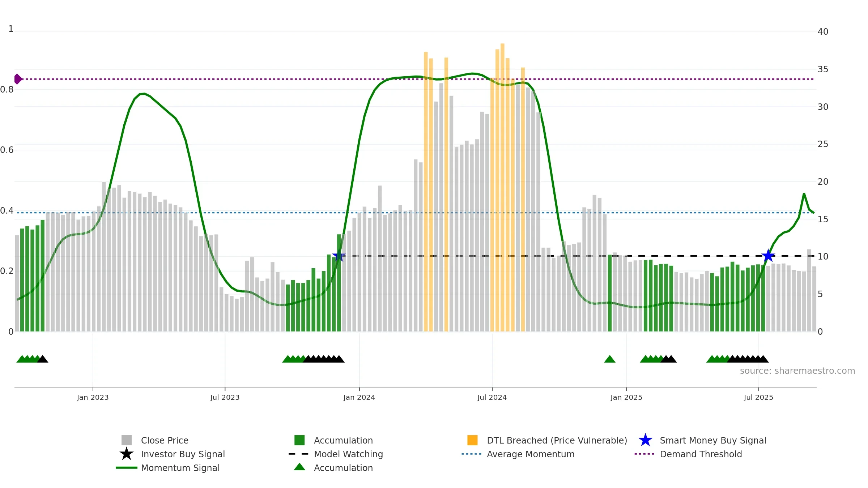Image resolution: width=868 pixels, height=488 pixels.
Task: Click the green Accumulation square legend swatch
Action: tap(299, 440)
